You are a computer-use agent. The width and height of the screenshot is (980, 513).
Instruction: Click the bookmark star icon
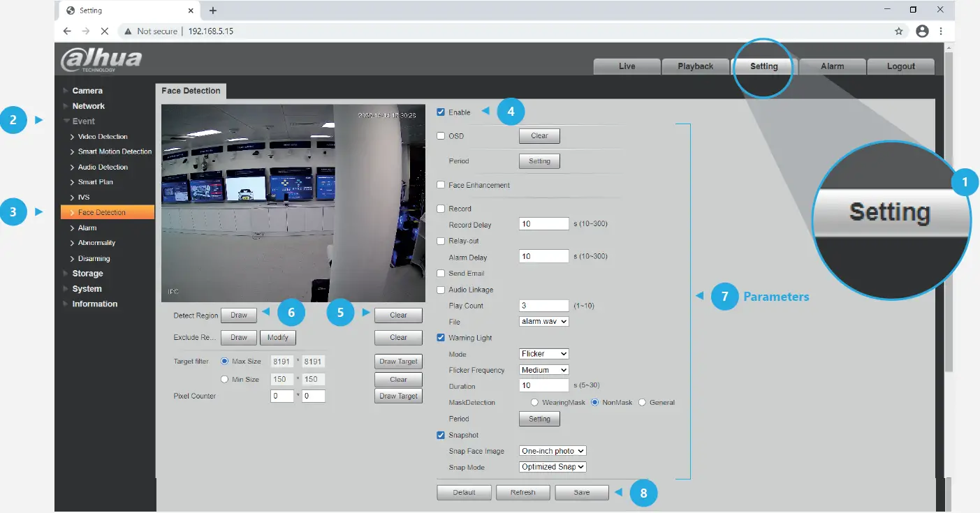(x=899, y=31)
